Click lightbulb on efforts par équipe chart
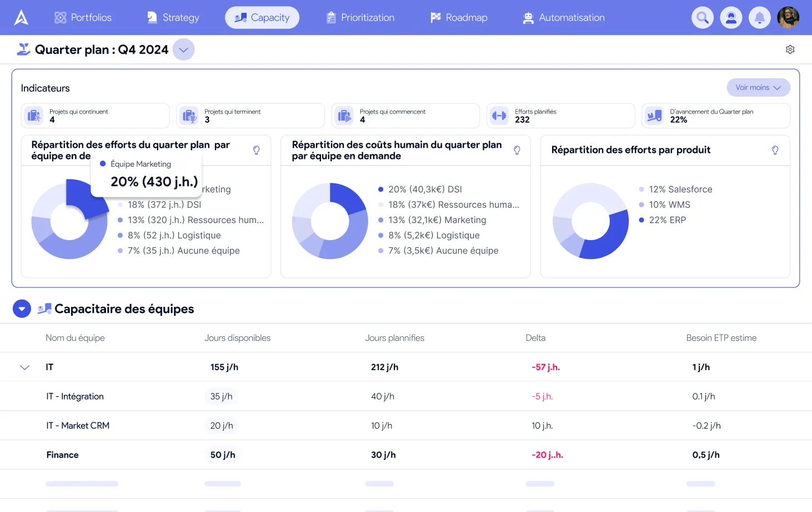Screen dimensions: 812x512 pos(257,150)
